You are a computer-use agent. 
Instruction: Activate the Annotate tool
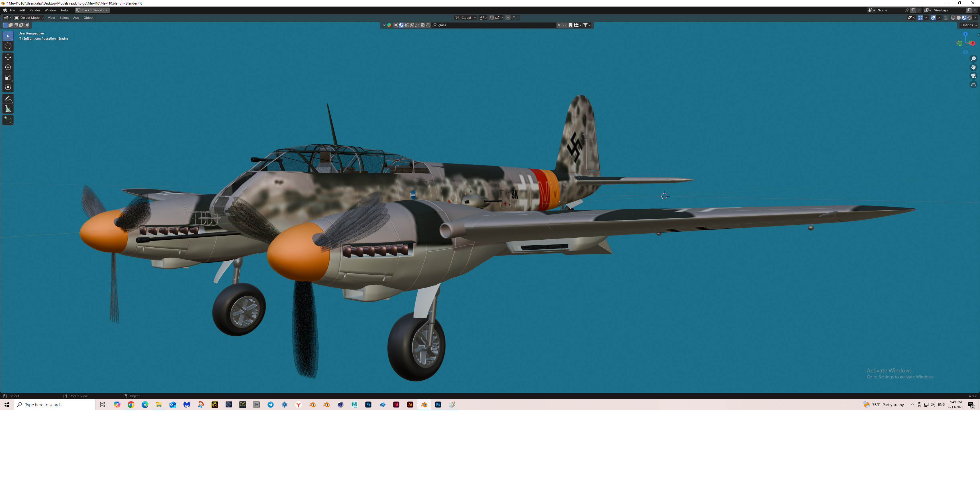coord(8,99)
